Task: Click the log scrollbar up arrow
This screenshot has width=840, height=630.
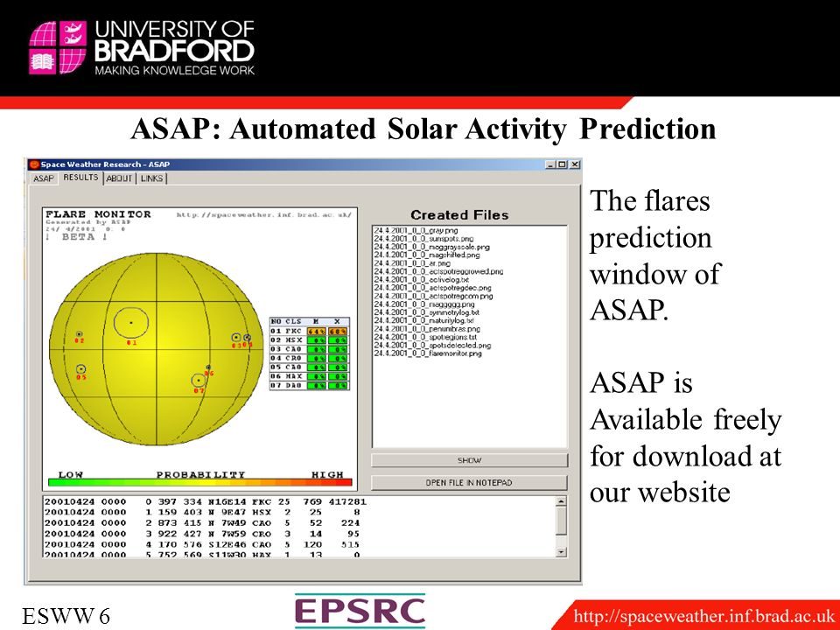Action: (561, 501)
